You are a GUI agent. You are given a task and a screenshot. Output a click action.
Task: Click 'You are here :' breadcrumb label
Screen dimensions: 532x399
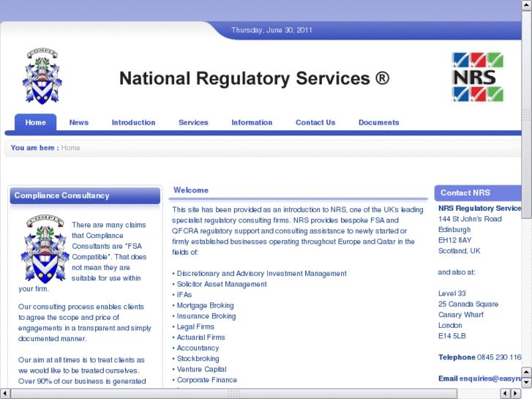34,148
